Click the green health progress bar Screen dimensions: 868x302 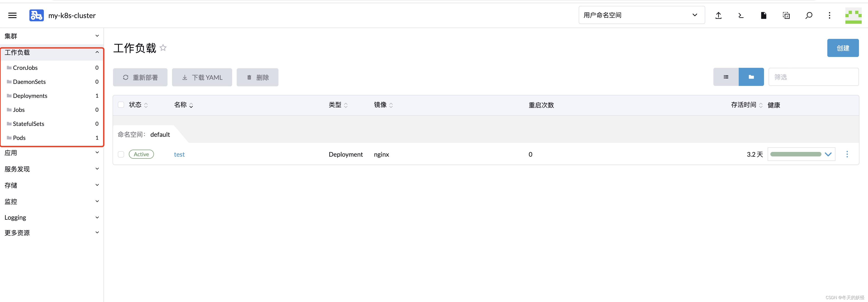coord(796,154)
